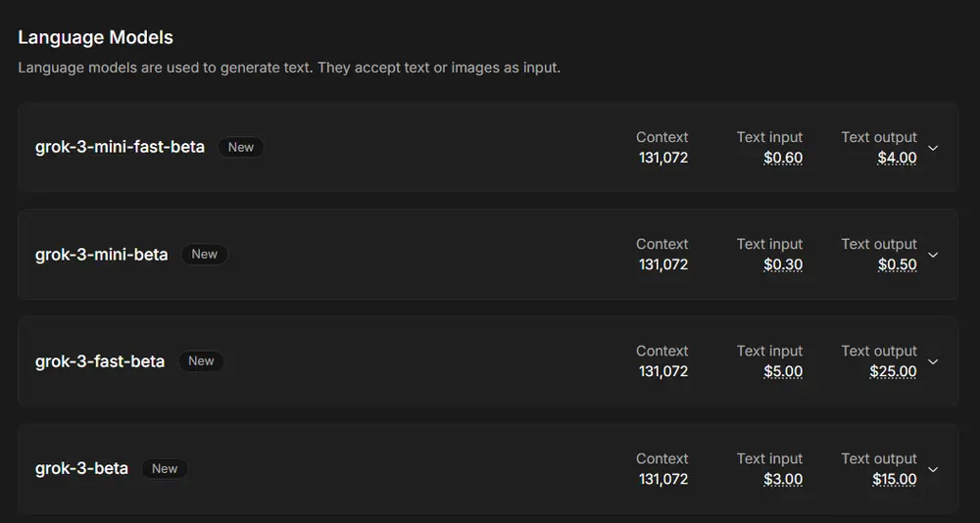Image resolution: width=980 pixels, height=523 pixels.
Task: Click the $15.00 text output price
Action: [894, 479]
